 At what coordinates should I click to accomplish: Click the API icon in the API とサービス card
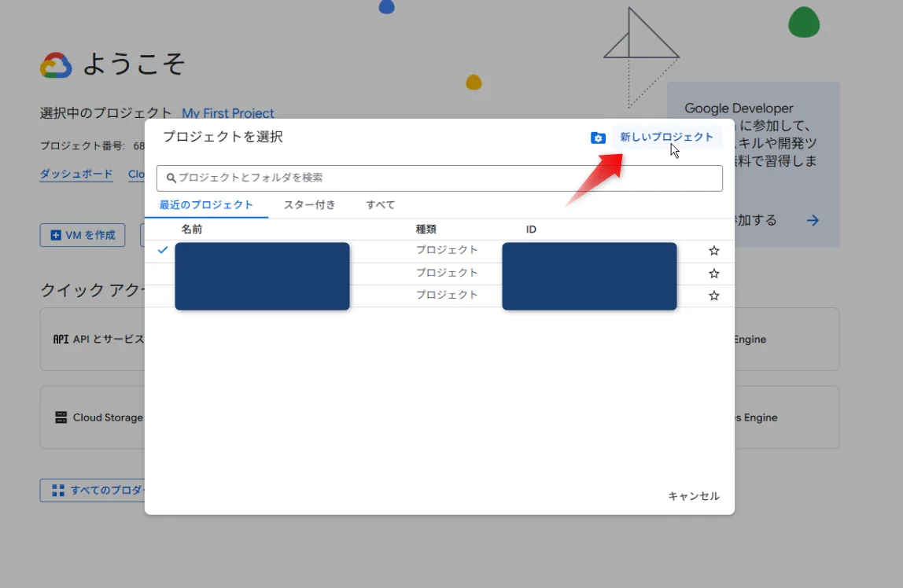point(61,340)
